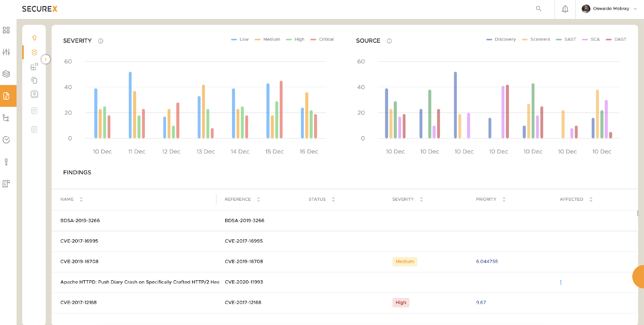Toggle the Discovery series in source legend
Viewport: 644px width, 325px height.
[x=501, y=39]
